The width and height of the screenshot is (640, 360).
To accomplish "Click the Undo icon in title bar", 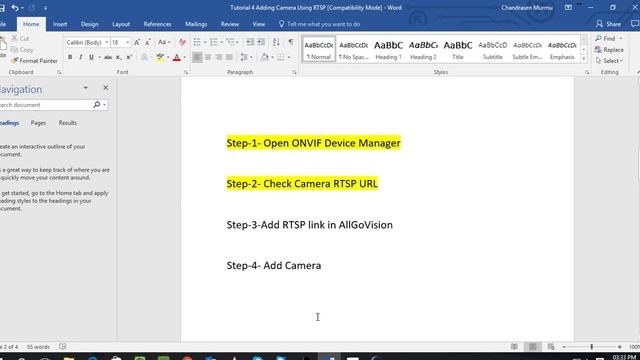I will coord(15,8).
